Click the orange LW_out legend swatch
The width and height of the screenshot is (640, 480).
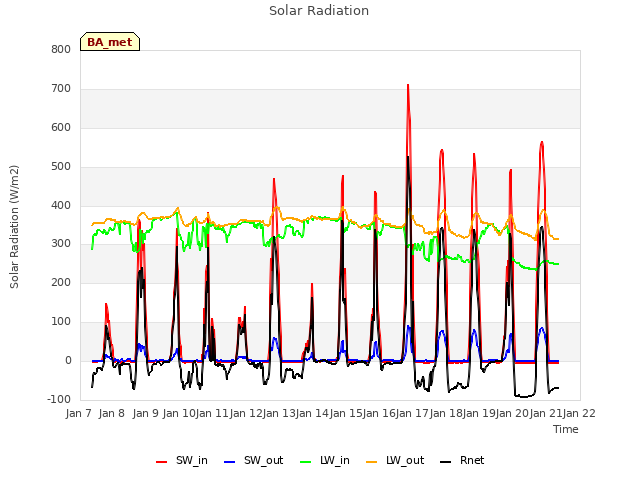point(372,462)
